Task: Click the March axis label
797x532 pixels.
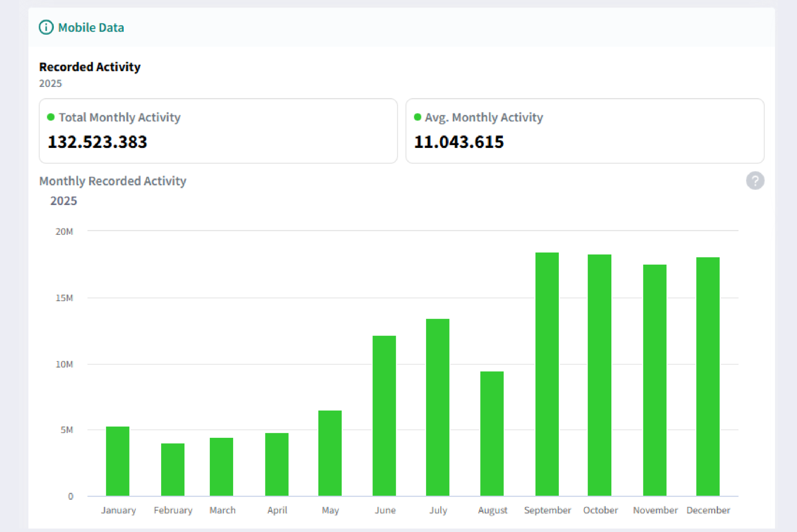Action: [222, 510]
